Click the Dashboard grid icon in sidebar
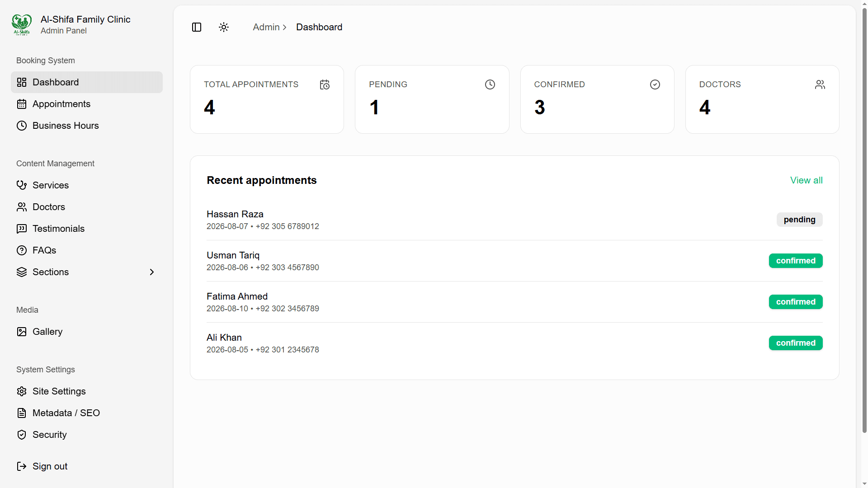 22,82
